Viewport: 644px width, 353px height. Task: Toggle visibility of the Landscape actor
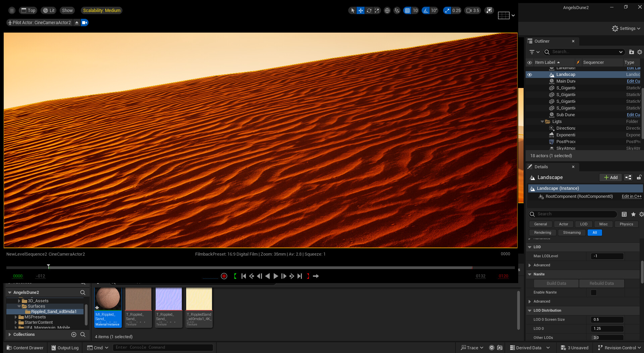click(530, 74)
